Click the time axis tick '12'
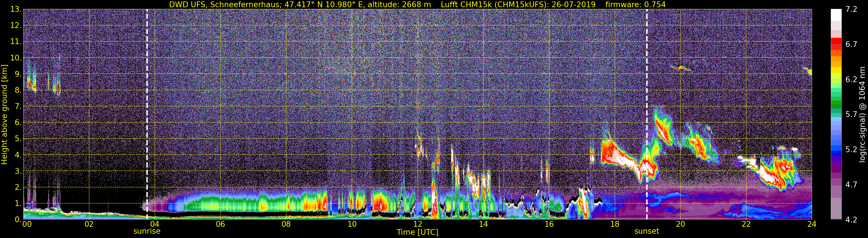Viewport: 868px width, 238px height. click(417, 224)
